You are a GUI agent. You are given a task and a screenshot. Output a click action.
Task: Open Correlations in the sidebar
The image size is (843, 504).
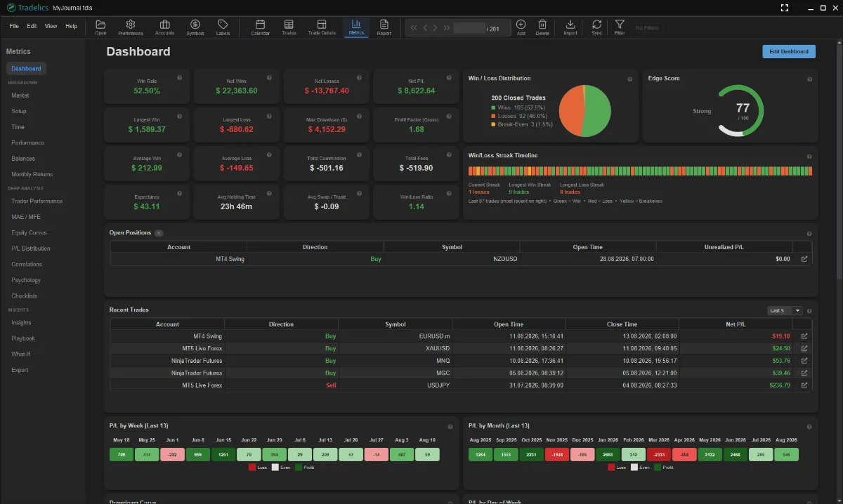(x=27, y=264)
